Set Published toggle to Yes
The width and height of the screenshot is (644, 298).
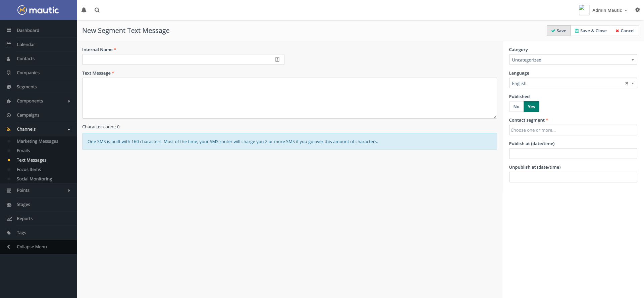[x=531, y=107]
